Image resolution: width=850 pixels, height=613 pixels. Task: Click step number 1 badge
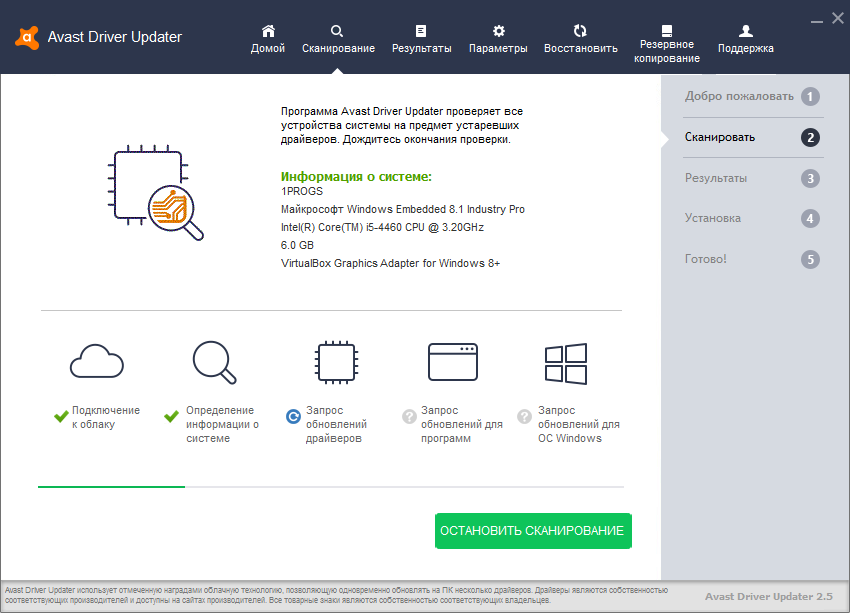(810, 97)
